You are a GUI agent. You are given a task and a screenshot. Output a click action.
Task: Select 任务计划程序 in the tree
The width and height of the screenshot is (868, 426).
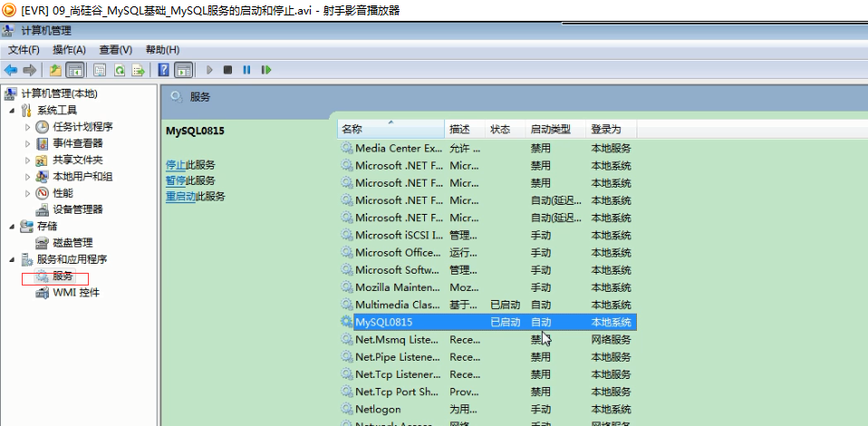tap(82, 127)
